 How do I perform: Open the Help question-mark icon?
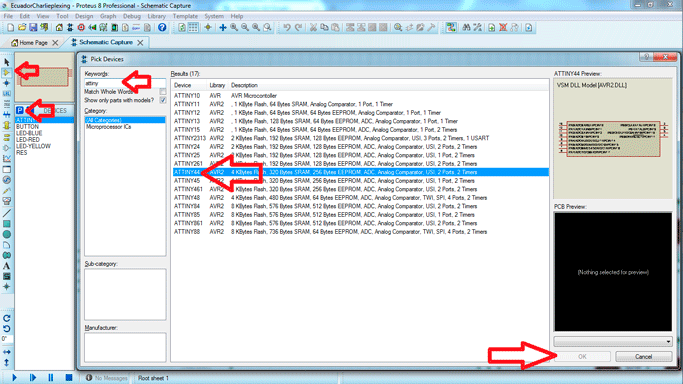coord(162,27)
